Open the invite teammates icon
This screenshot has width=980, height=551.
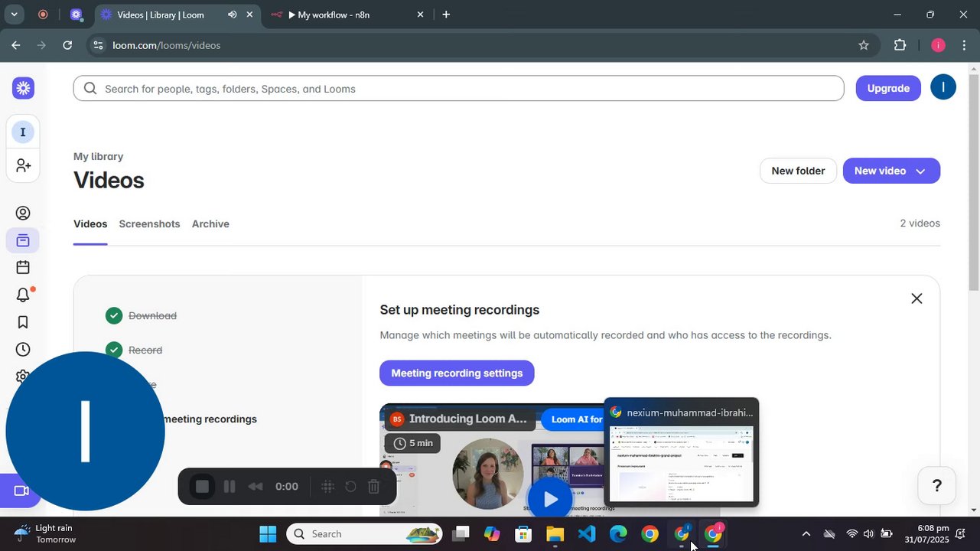click(x=23, y=165)
